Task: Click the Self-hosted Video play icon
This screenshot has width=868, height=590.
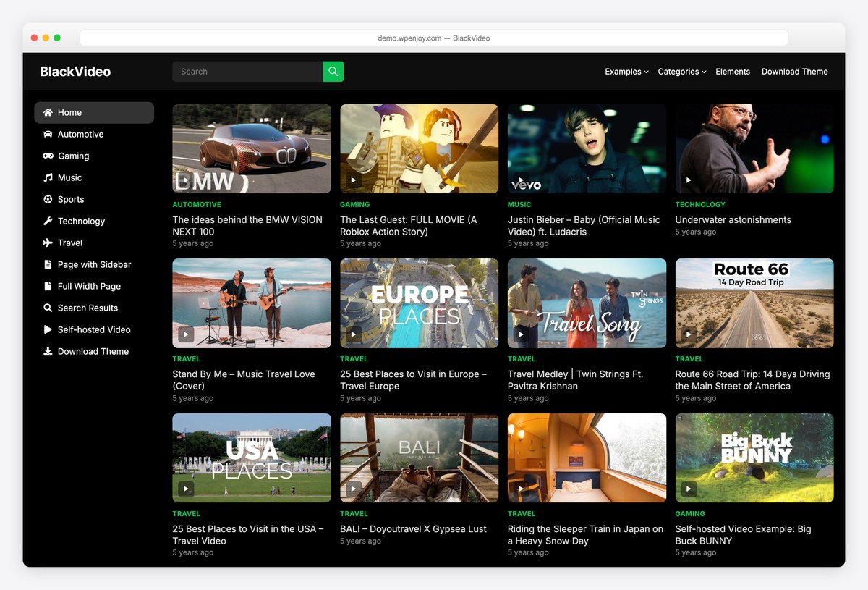Action: [48, 329]
